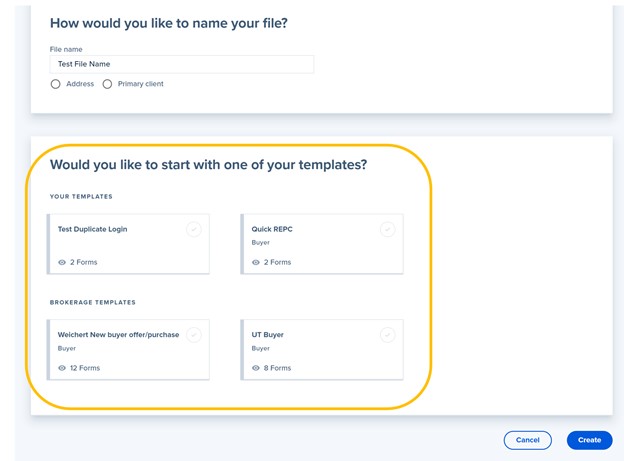Select the UT Buyer template title
This screenshot has height=461, width=624.
[268, 335]
